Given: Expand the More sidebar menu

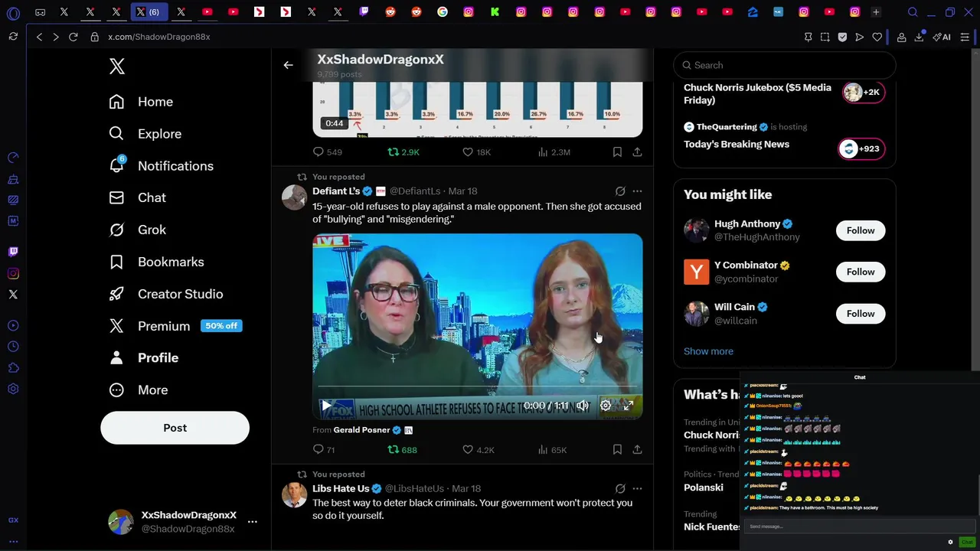Looking at the screenshot, I should (x=139, y=390).
